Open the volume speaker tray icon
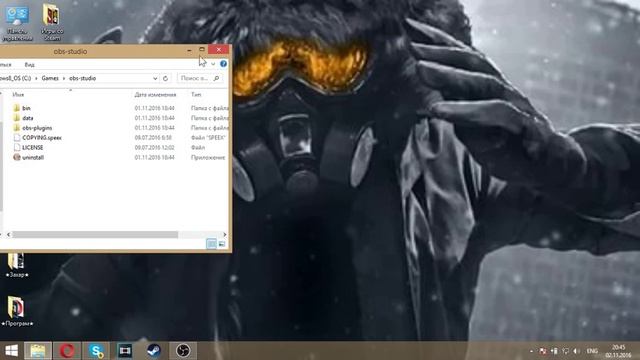This screenshot has width=640, height=360. [576, 351]
